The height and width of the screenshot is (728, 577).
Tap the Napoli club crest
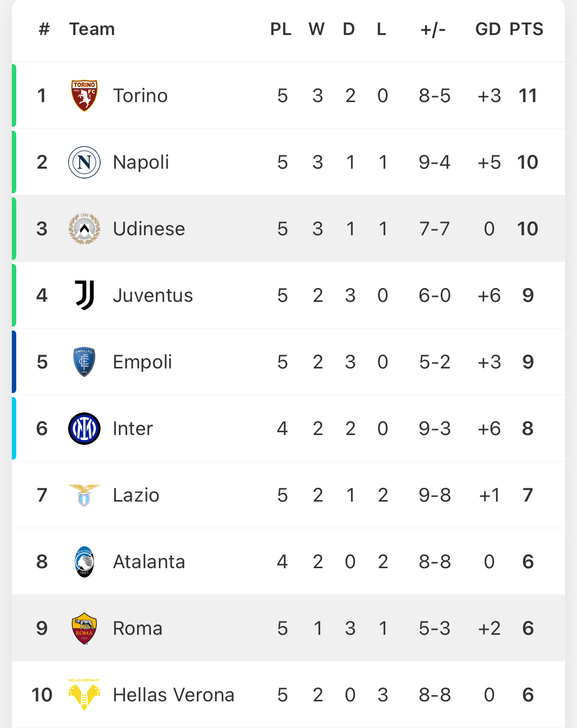84,162
